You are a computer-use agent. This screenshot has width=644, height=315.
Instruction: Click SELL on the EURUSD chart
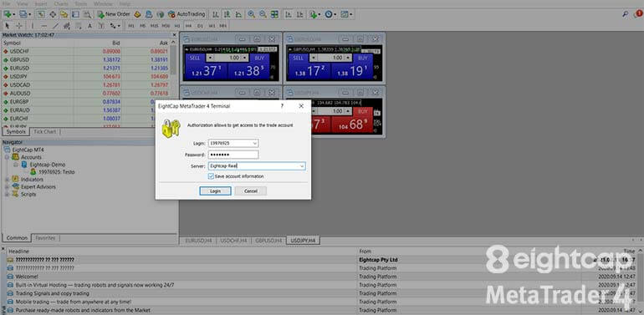[x=195, y=58]
